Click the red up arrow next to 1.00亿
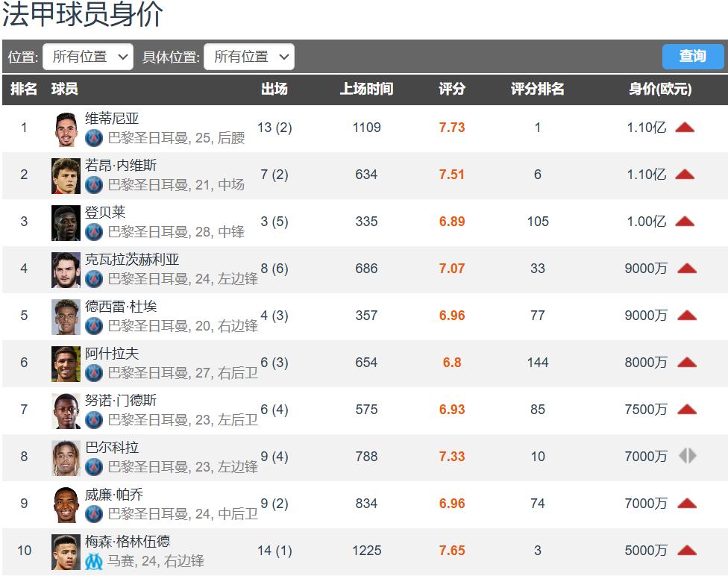Viewport: 728px width, 576px height. click(x=685, y=222)
